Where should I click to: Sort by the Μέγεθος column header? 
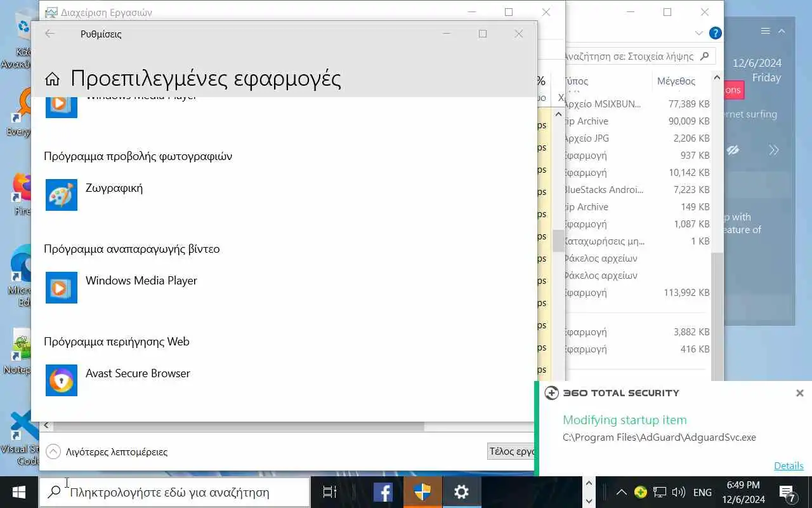(676, 81)
